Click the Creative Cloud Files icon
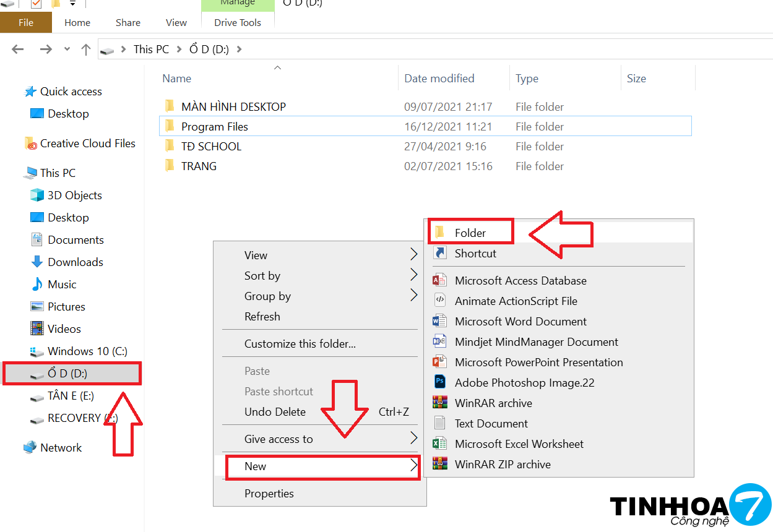The height and width of the screenshot is (532, 773). 31,144
